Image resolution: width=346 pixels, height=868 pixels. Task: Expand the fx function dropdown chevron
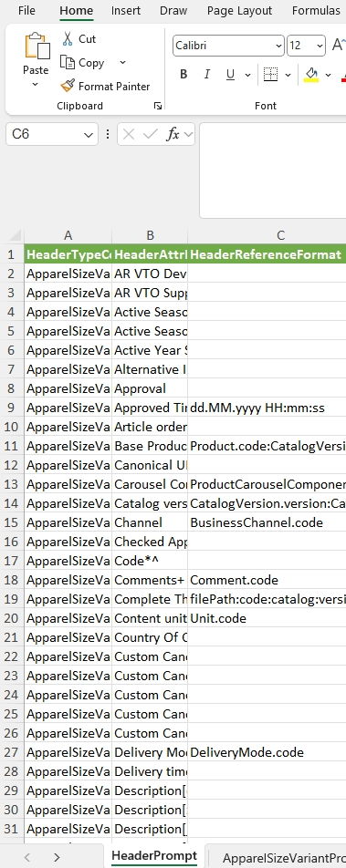point(189,134)
